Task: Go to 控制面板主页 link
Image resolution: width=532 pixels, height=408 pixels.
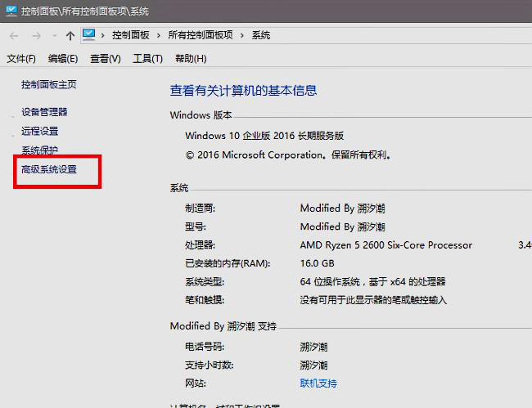Action: coord(49,84)
